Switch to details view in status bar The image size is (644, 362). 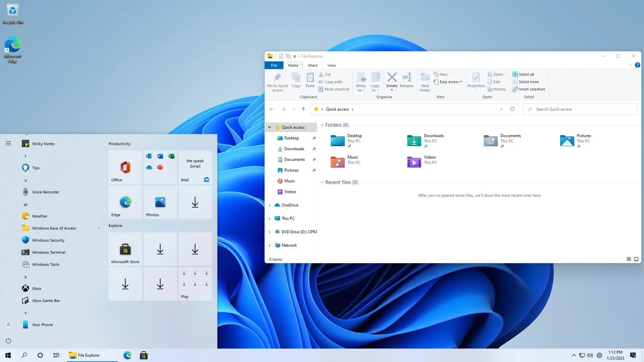629,259
